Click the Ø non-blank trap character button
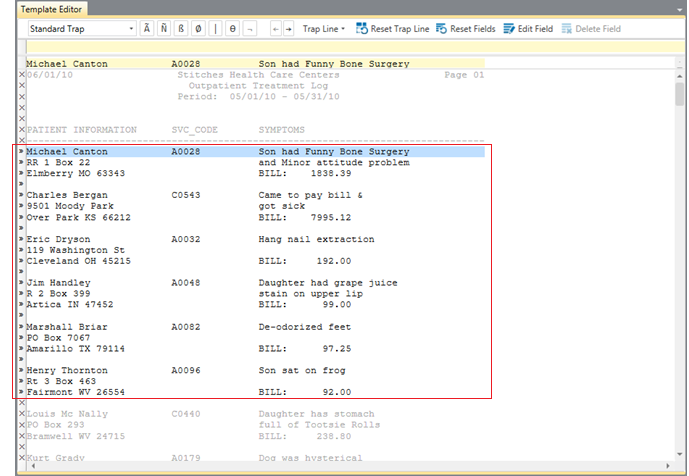 coord(198,29)
